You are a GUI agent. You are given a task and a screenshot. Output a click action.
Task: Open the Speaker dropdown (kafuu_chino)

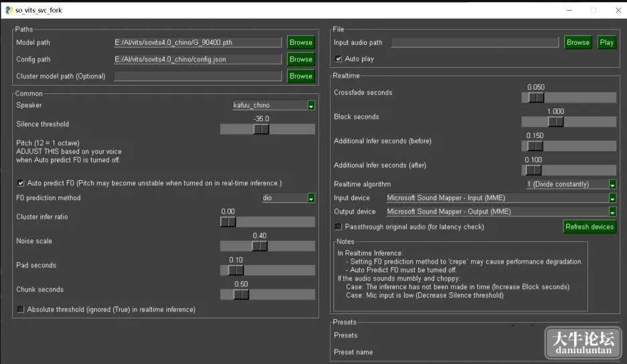coord(274,105)
